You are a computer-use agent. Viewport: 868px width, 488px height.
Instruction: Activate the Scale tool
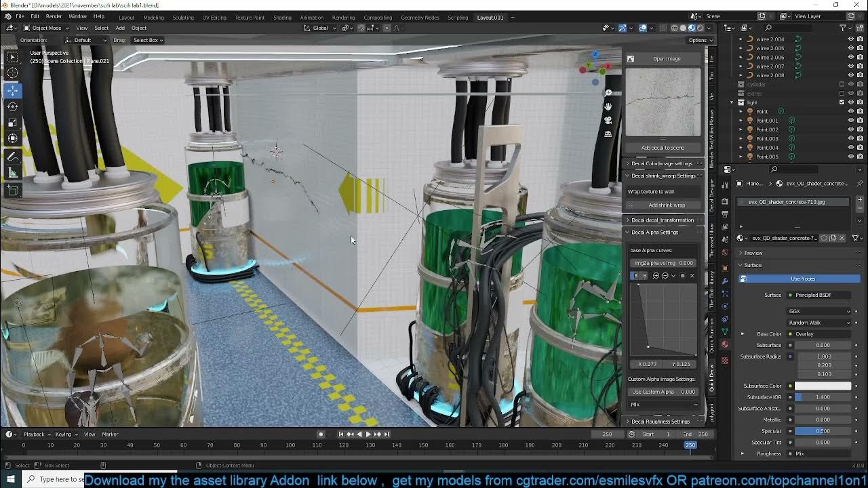tap(12, 123)
